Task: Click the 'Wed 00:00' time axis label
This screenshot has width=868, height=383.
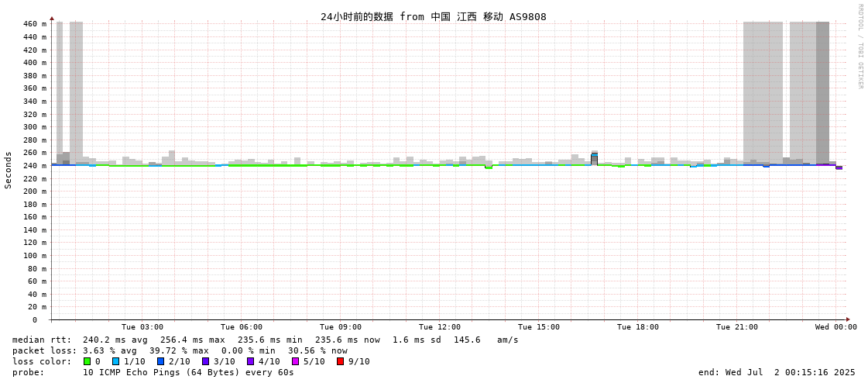Action: coord(836,327)
